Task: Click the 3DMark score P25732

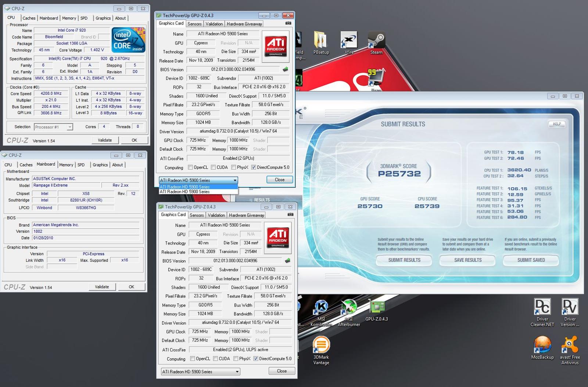Action: click(x=399, y=174)
